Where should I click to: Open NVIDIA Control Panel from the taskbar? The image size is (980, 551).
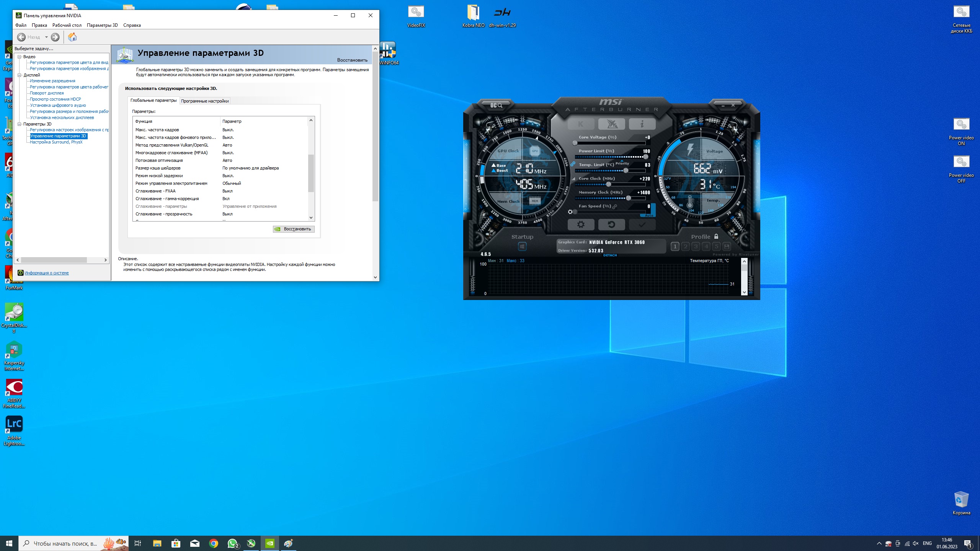pyautogui.click(x=270, y=543)
